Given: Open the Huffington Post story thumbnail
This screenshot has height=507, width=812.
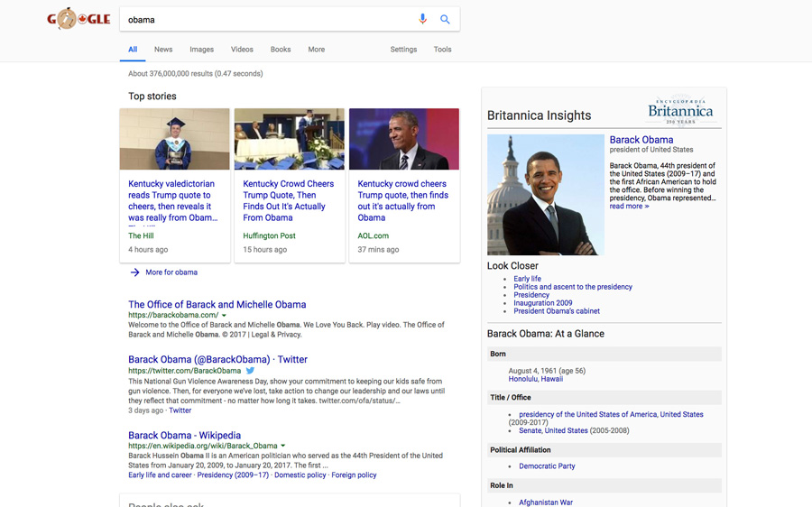Looking at the screenshot, I should coord(289,139).
